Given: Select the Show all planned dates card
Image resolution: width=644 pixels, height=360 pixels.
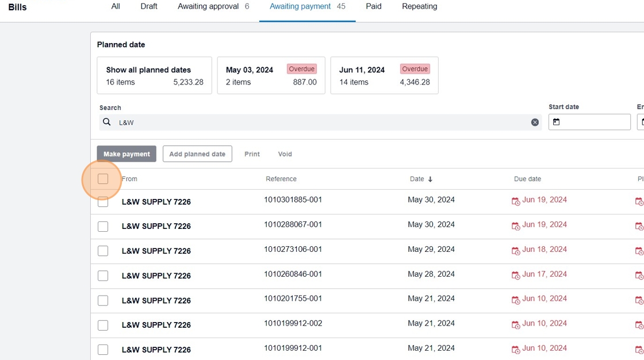Looking at the screenshot, I should click(155, 75).
